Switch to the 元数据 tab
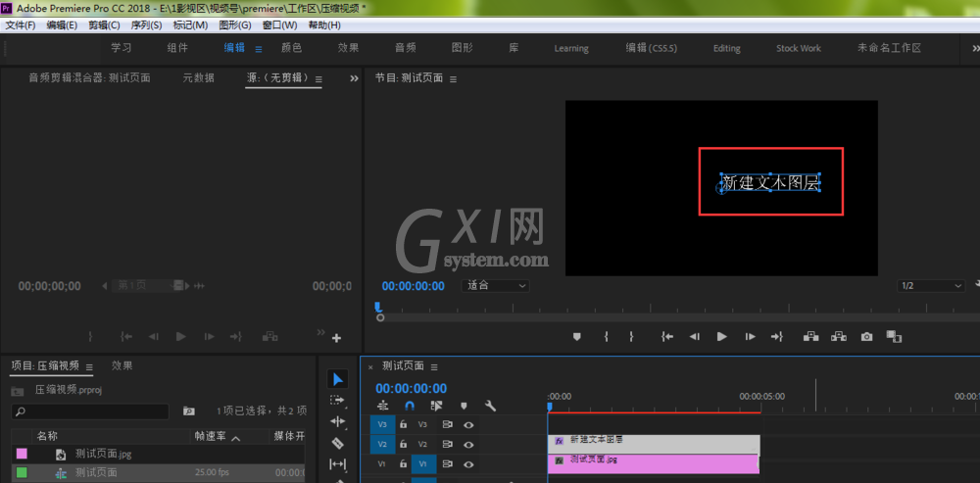This screenshot has width=980, height=483. click(x=198, y=78)
